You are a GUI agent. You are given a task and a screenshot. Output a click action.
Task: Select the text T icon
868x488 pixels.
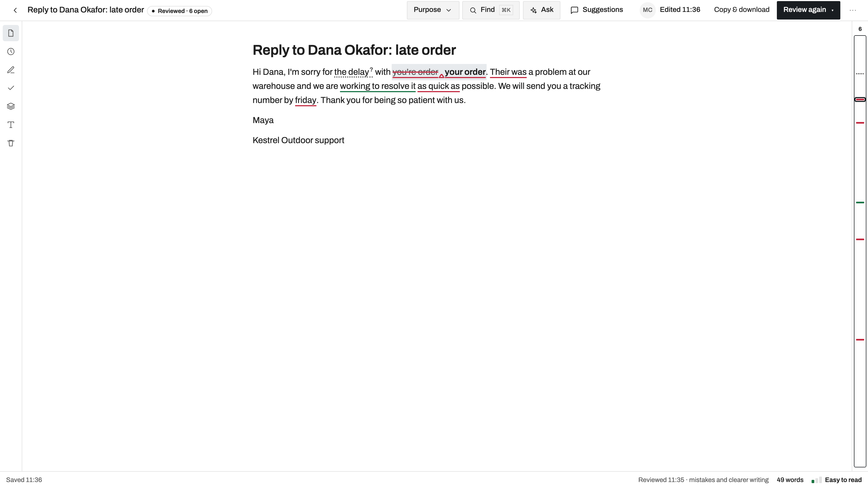coord(11,125)
